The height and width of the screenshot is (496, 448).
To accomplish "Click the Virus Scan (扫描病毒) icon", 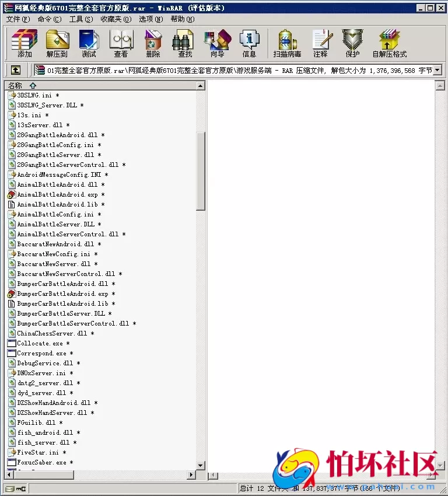I will coord(287,43).
